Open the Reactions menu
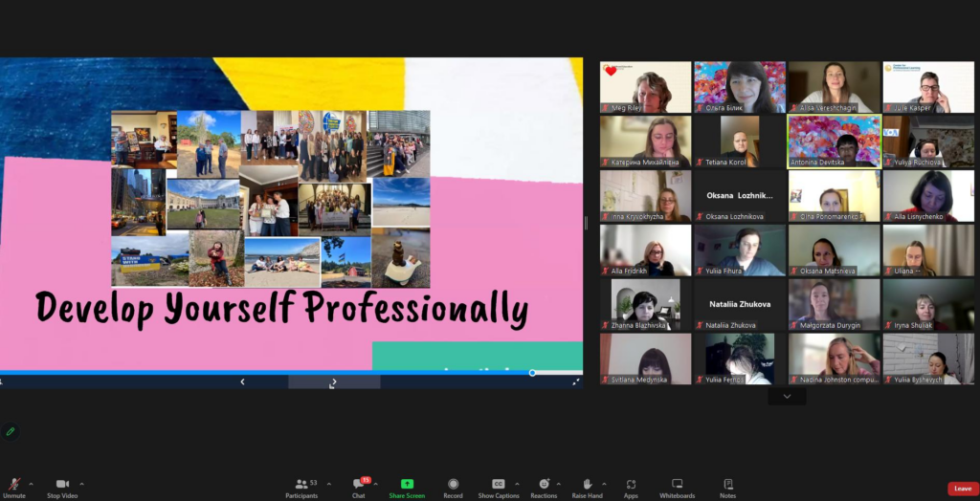This screenshot has height=501, width=980. coord(544,484)
